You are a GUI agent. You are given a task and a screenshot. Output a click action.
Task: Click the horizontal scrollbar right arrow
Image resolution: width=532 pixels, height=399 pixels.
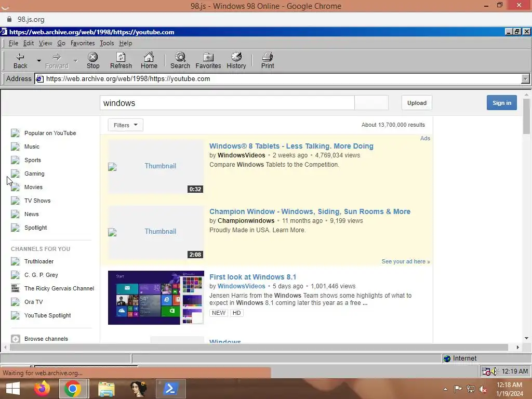tap(518, 347)
